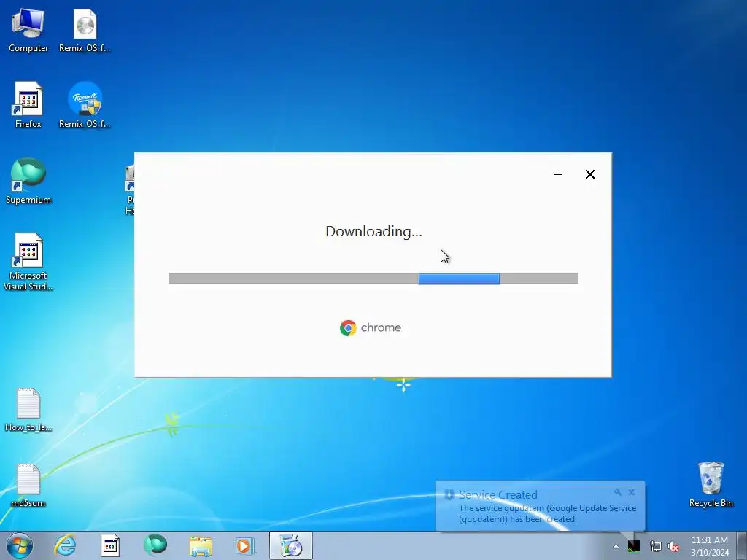The width and height of the screenshot is (747, 560).
Task: Select partially hidden desktop icon behind installer
Action: point(130,190)
